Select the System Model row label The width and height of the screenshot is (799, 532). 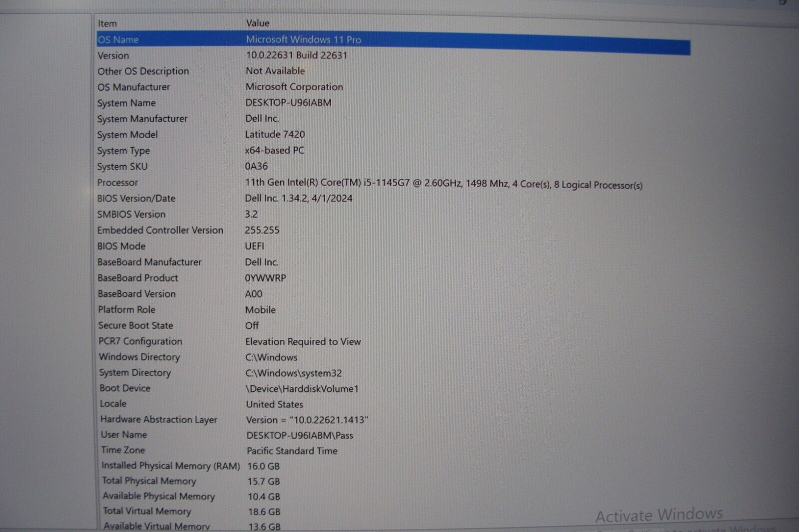[127, 135]
